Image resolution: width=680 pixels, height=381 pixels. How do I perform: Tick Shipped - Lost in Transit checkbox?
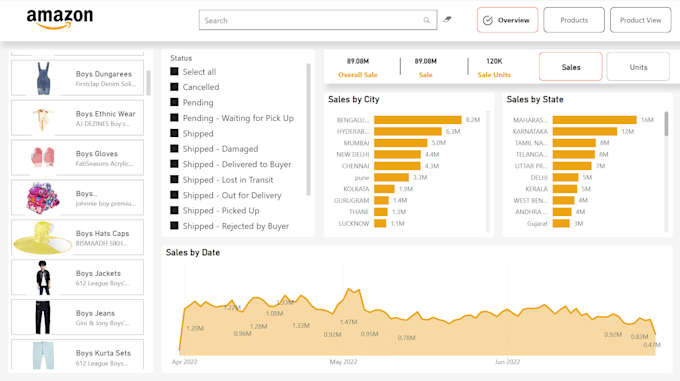174,179
